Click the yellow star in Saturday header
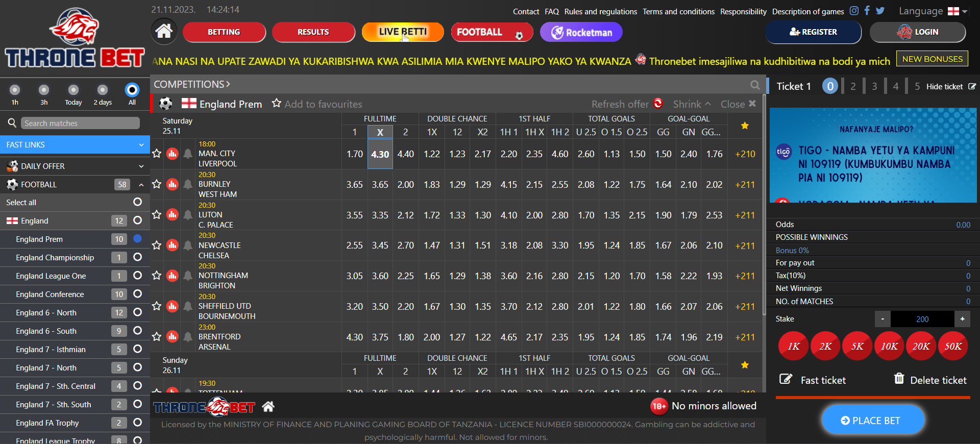Viewport: 980px width, 444px height. point(745,126)
